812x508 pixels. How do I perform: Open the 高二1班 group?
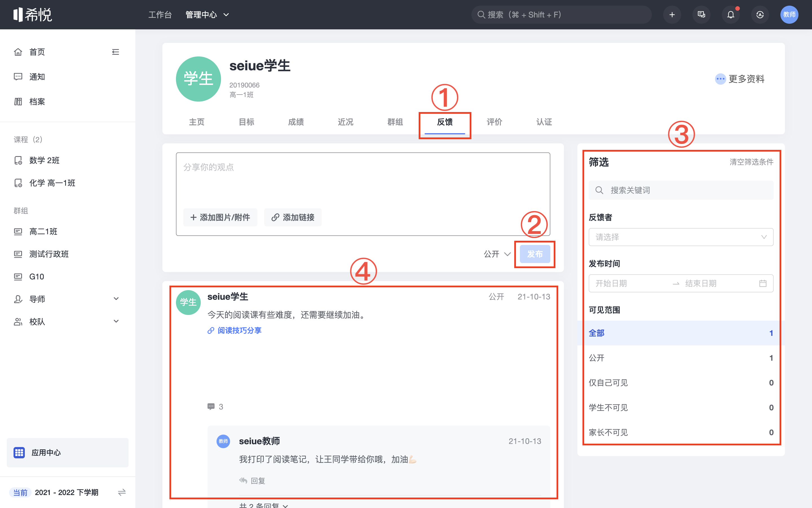[x=43, y=231]
